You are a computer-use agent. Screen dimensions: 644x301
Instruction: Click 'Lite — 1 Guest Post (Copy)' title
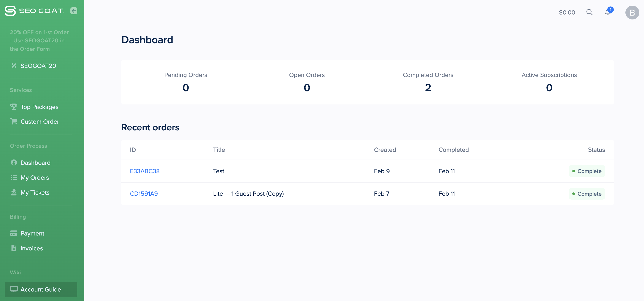[x=248, y=194]
